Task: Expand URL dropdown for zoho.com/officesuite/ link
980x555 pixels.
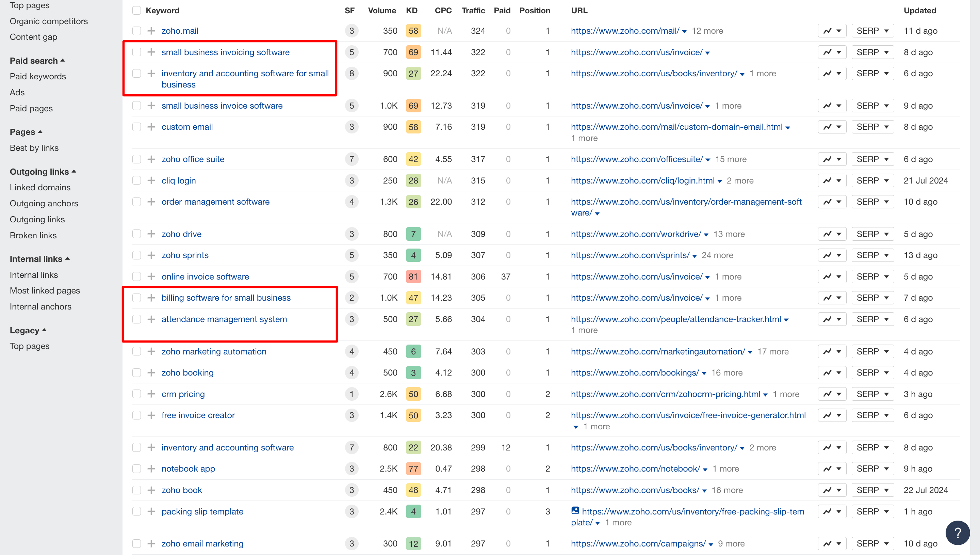Action: coord(708,160)
